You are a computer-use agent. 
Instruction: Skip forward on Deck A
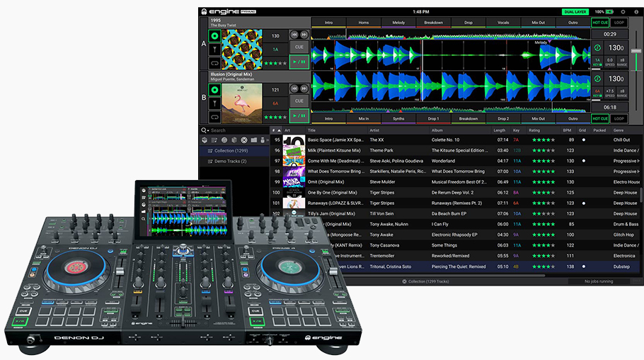(x=304, y=35)
